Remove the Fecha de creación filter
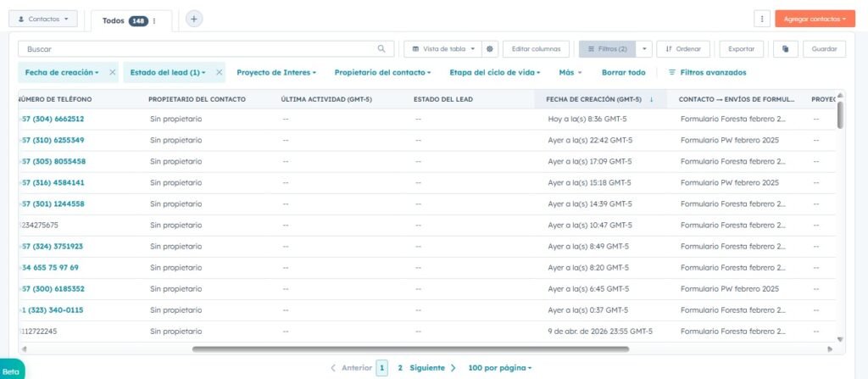The image size is (868, 379). coord(113,73)
